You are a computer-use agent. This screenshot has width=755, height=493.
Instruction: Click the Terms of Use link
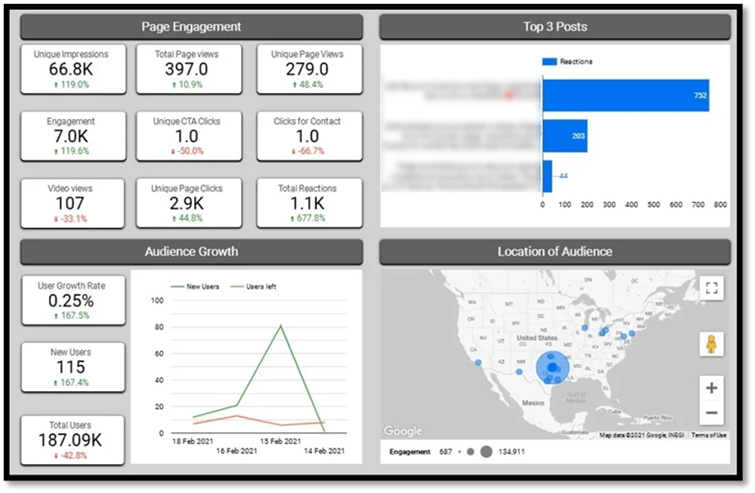click(x=709, y=435)
